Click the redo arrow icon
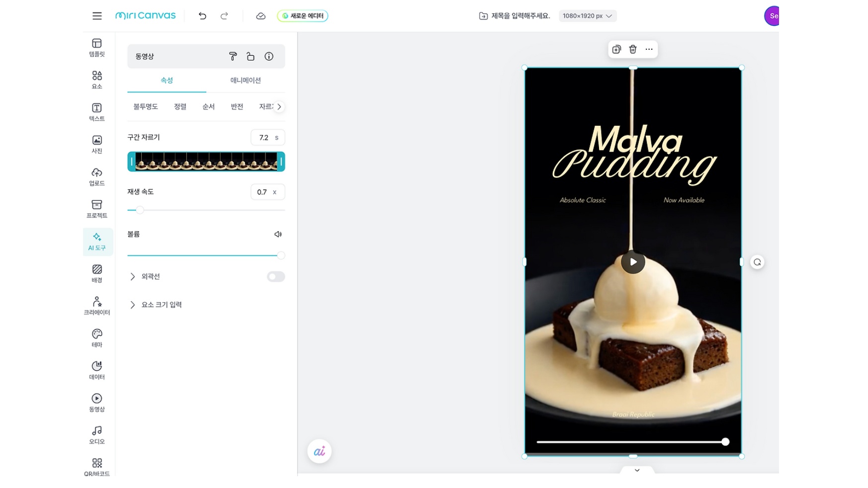The height and width of the screenshot is (488, 868). [224, 16]
